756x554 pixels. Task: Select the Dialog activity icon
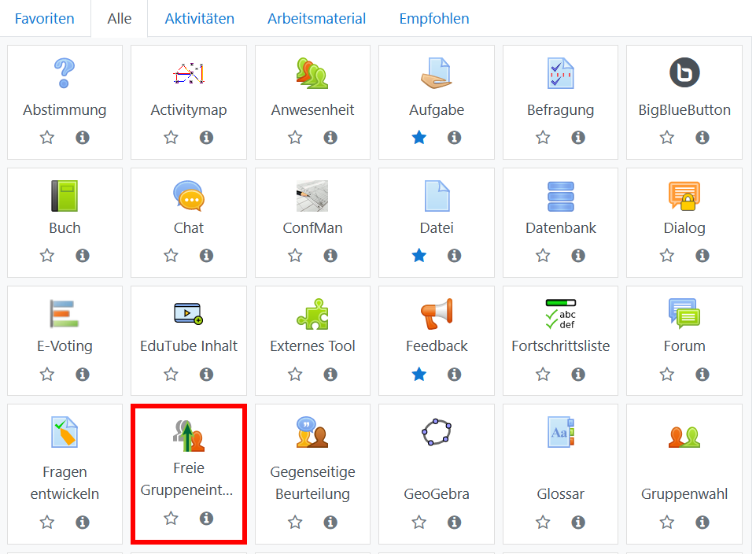[x=684, y=196]
